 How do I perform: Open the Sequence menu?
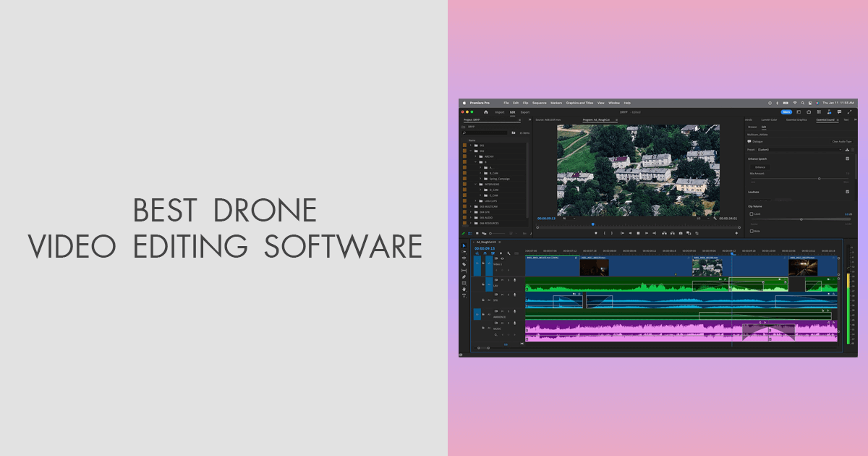pos(539,103)
